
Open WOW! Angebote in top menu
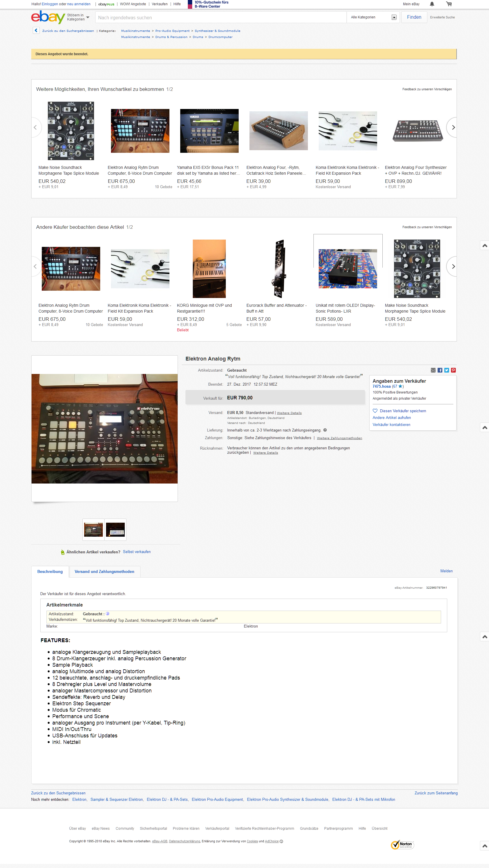point(133,4)
